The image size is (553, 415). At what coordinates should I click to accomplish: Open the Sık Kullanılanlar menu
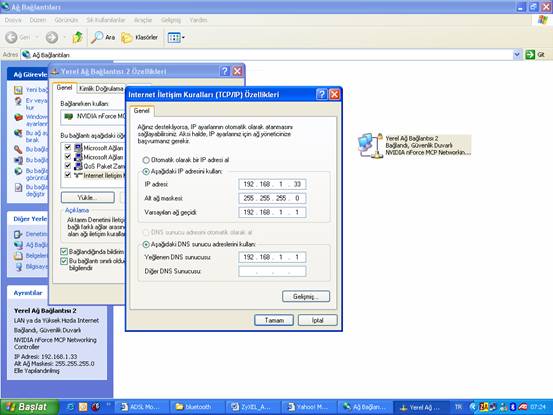(106, 20)
